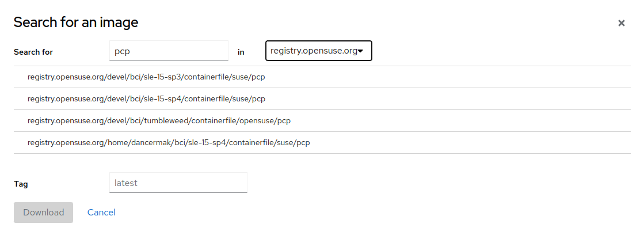Click the Tag label

pyautogui.click(x=21, y=184)
